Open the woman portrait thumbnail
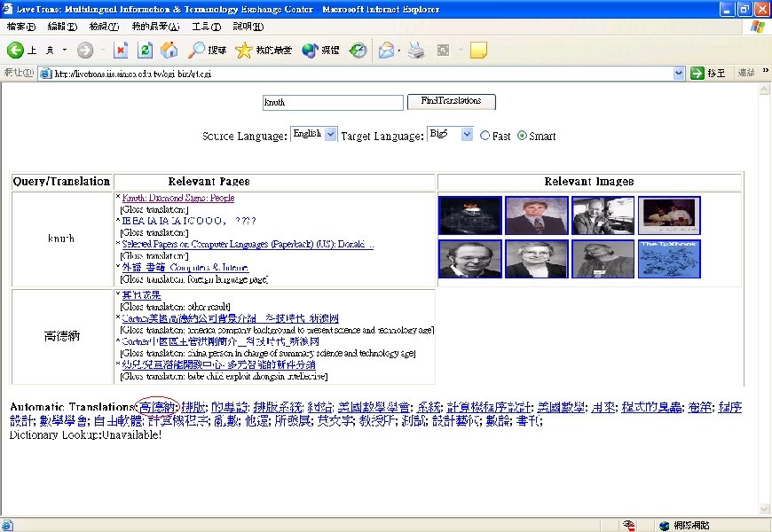 (x=537, y=259)
